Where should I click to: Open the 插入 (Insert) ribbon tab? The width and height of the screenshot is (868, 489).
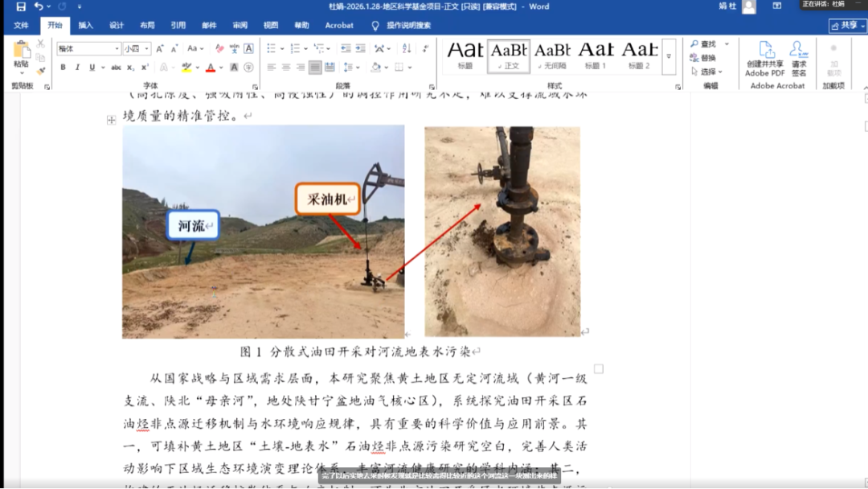(85, 26)
